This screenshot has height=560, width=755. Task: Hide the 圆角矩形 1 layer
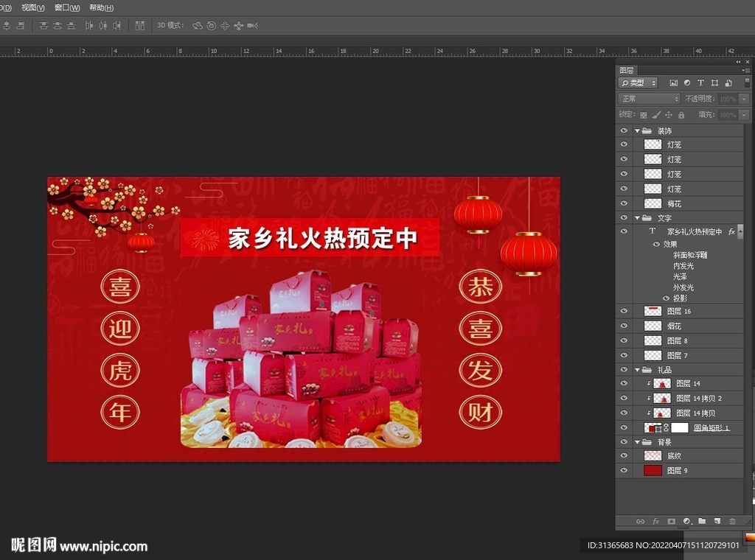(624, 427)
